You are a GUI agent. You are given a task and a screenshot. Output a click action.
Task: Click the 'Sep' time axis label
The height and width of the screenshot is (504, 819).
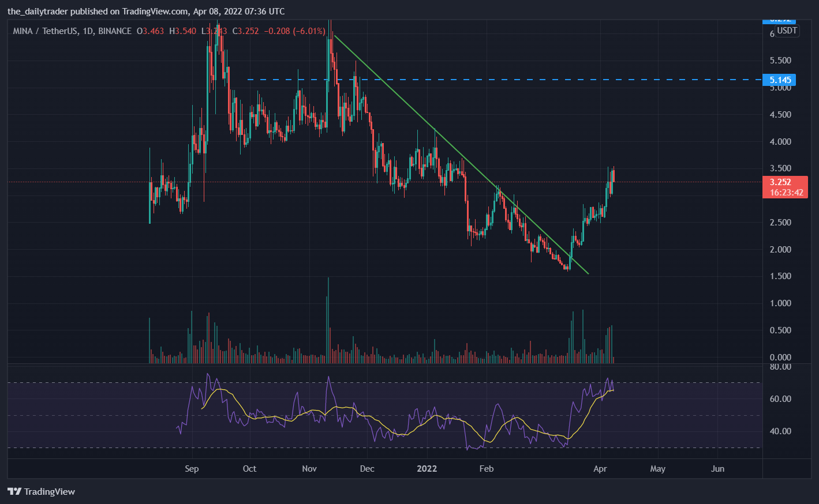point(192,469)
